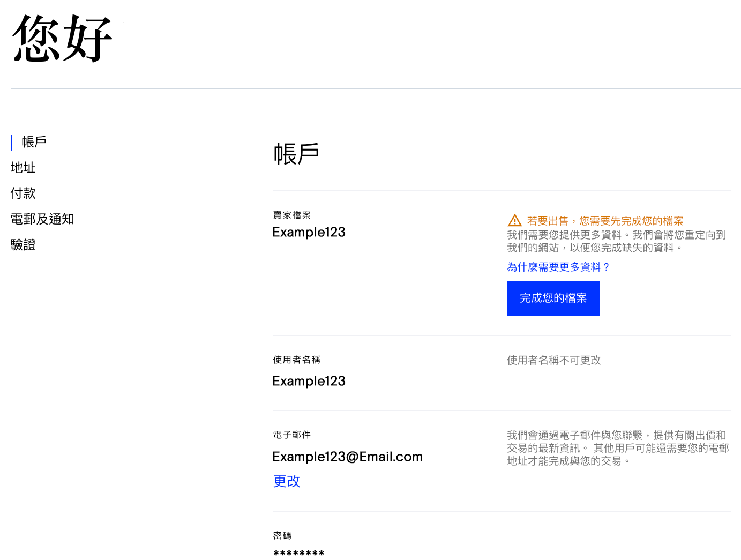Switch to the 驗證 sidebar section

23,245
